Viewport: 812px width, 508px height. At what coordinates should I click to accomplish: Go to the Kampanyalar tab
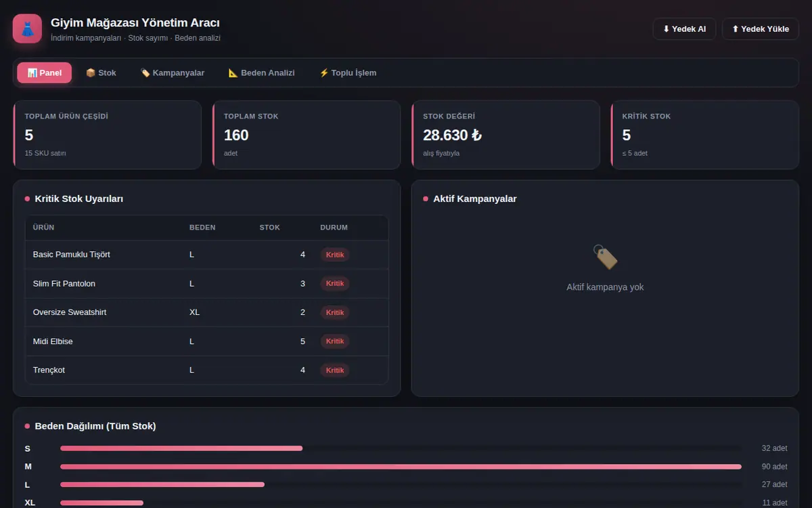172,72
